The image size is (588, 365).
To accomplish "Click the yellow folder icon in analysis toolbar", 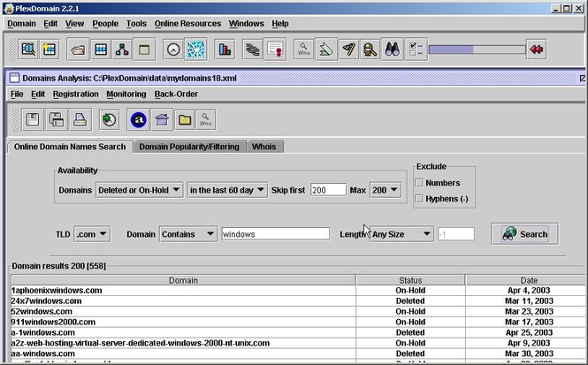I will [185, 120].
